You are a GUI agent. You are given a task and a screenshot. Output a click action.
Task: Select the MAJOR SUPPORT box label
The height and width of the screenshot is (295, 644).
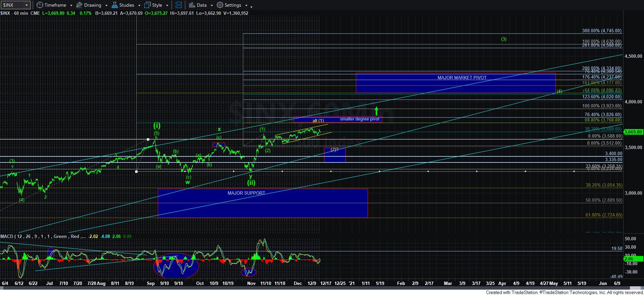coord(246,193)
